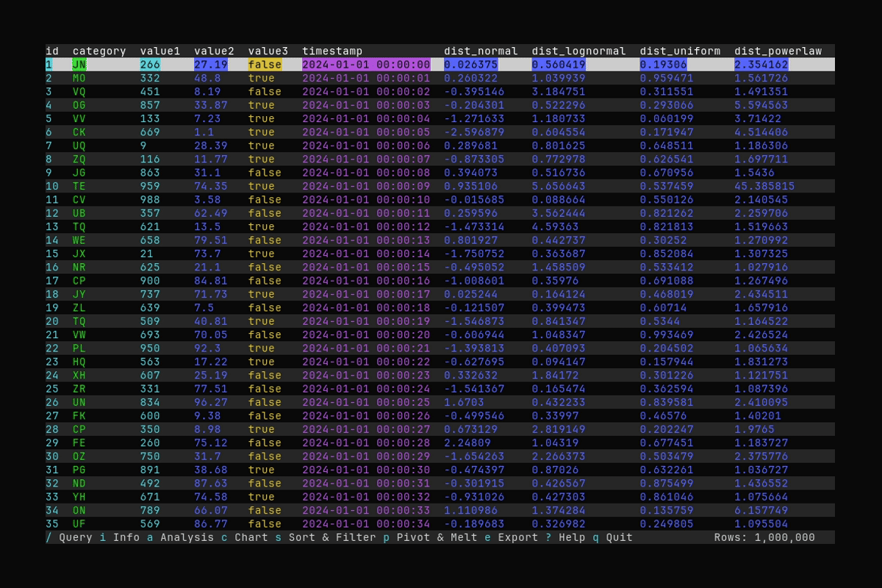Toggle the false value3 cell in row 1
The height and width of the screenshot is (588, 882).
click(265, 64)
